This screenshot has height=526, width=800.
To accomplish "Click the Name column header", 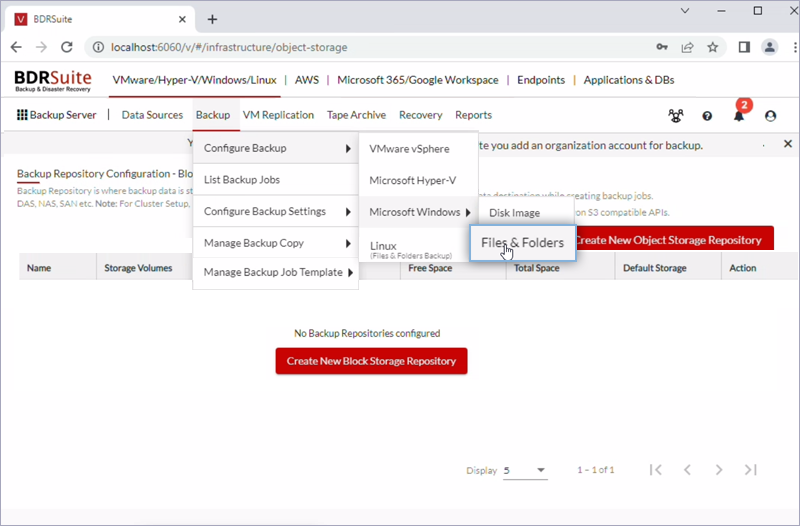I will (39, 268).
